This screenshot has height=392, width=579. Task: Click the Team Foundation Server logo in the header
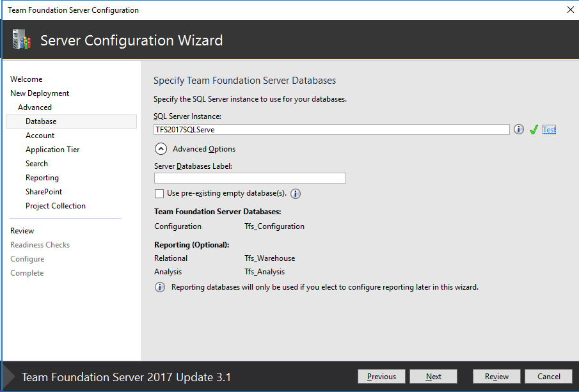(x=21, y=39)
